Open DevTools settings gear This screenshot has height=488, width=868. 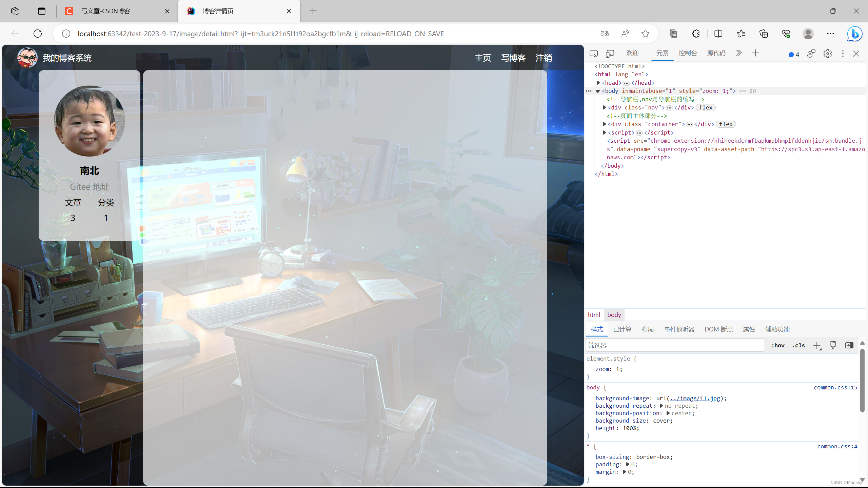(x=828, y=54)
